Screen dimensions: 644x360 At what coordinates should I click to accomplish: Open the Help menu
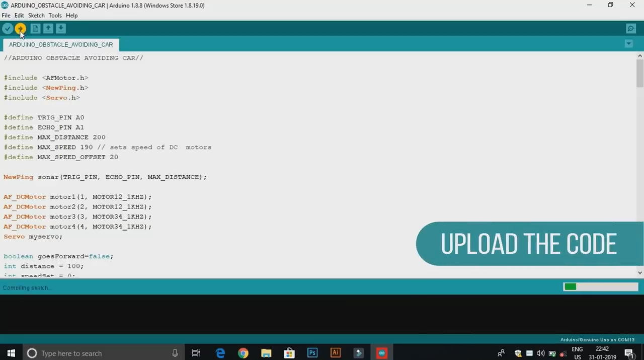click(72, 16)
